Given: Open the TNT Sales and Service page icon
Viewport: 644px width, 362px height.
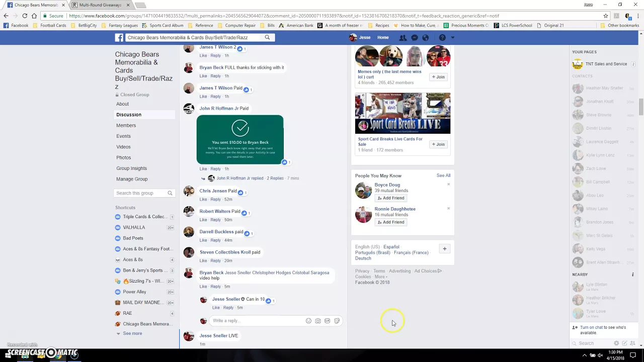Looking at the screenshot, I should 578,64.
